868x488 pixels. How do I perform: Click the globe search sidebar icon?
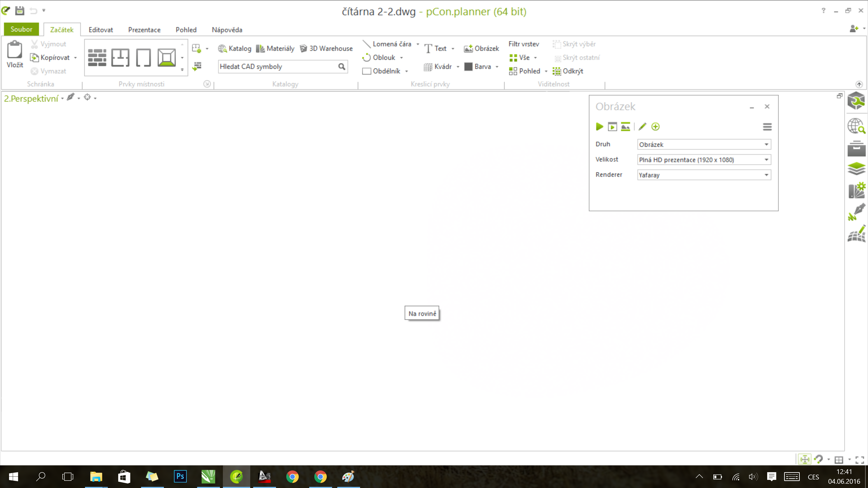click(856, 126)
